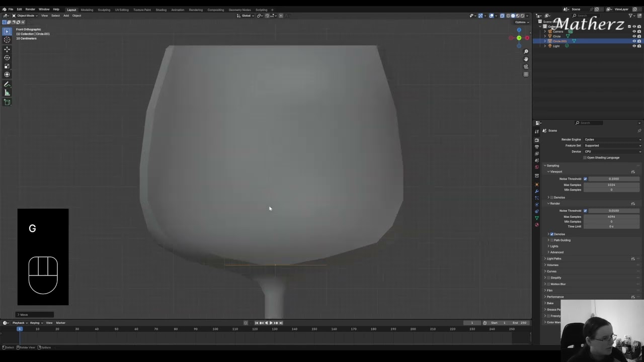Open the Output properties tab
Image resolution: width=644 pixels, height=362 pixels.
tap(537, 147)
